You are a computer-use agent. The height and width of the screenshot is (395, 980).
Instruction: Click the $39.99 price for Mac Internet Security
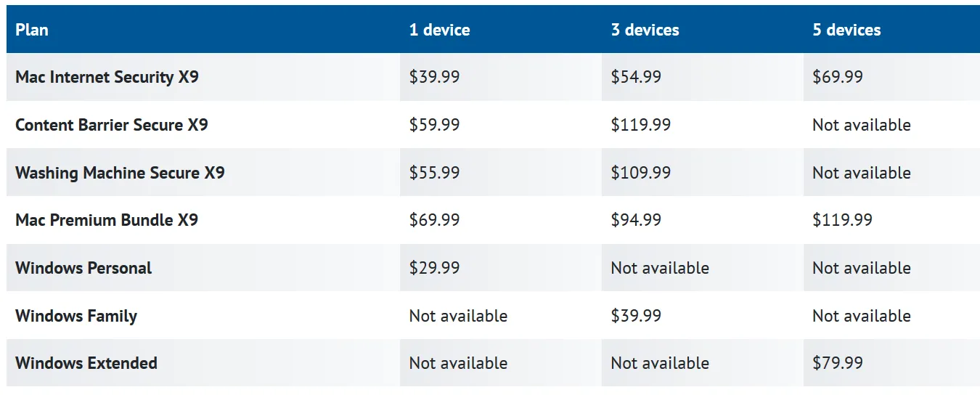click(434, 77)
